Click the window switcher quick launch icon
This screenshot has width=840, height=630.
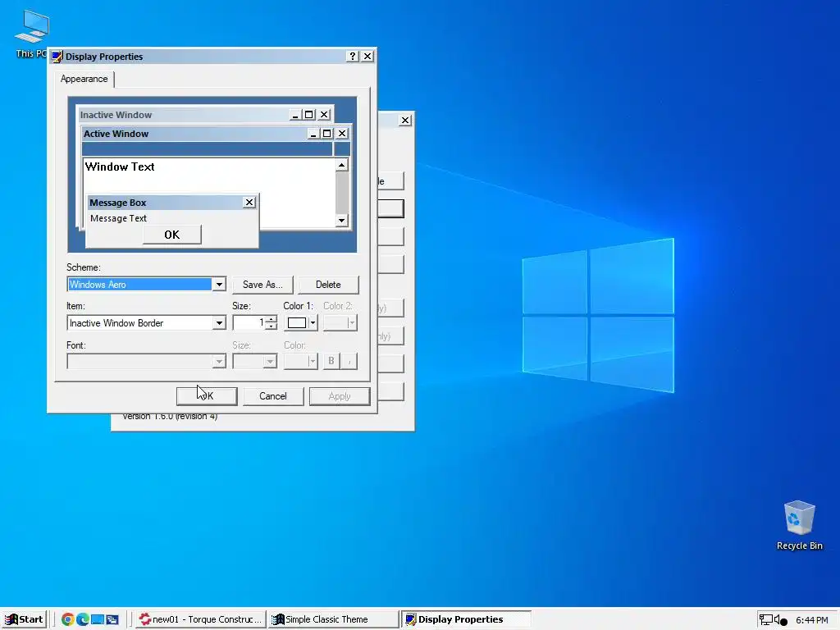[x=112, y=619]
